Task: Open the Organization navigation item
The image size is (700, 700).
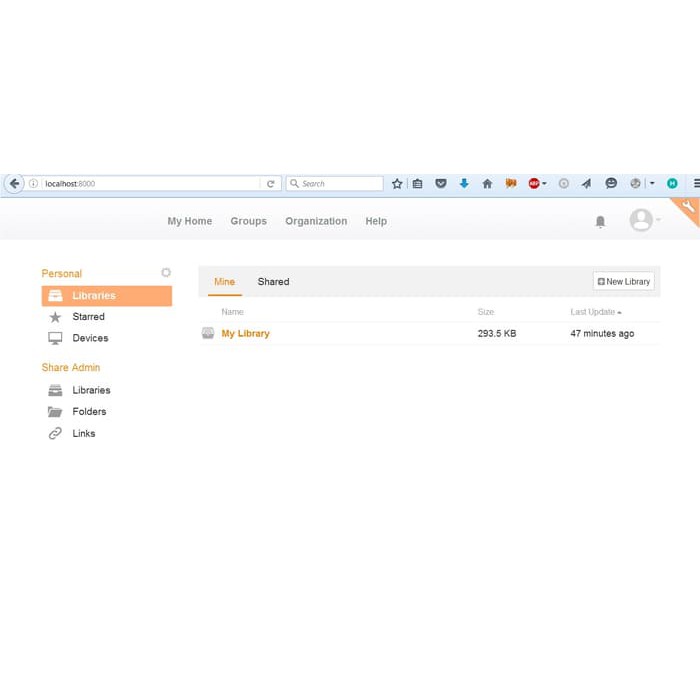Action: pyautogui.click(x=316, y=221)
